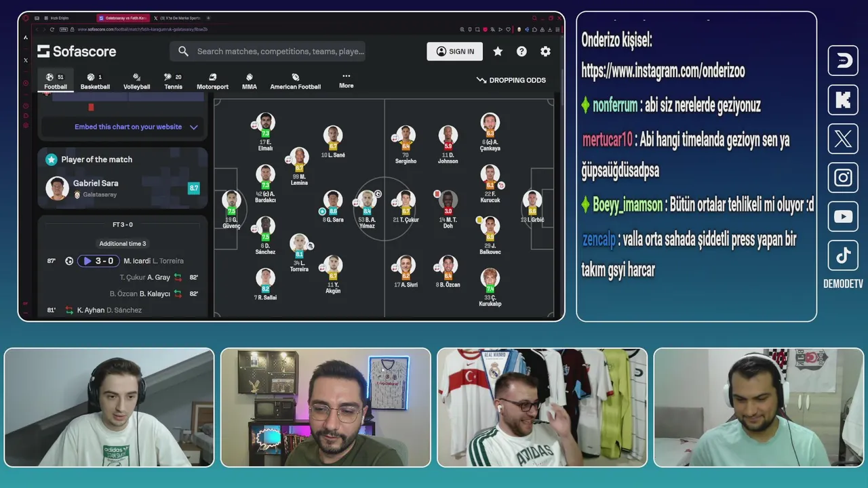This screenshot has width=868, height=488.
Task: Select J. Balkovec player with yellow card
Action: pos(490,226)
